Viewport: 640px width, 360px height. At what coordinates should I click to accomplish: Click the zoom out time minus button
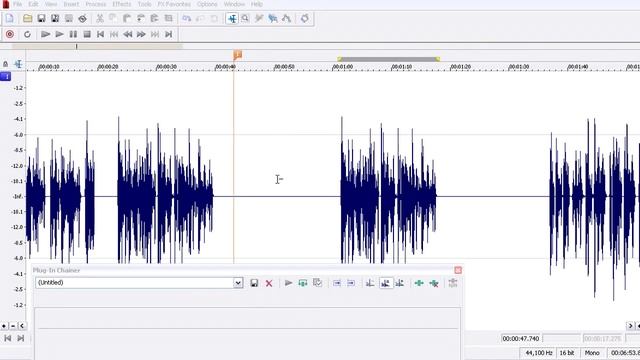click(x=13, y=326)
